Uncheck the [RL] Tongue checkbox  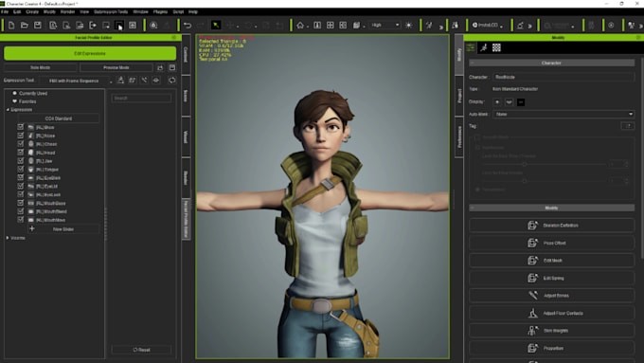pos(21,169)
